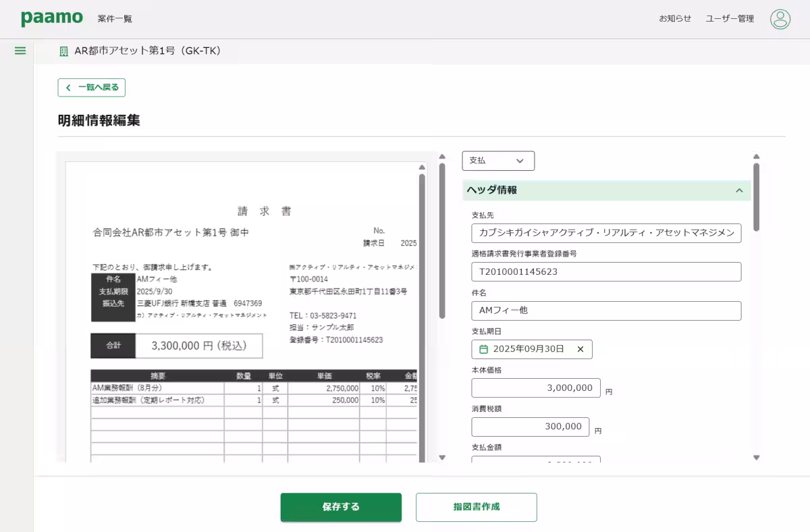Viewport: 810px width, 532px height.
Task: Open the お知らせ menu item
Action: (674, 19)
